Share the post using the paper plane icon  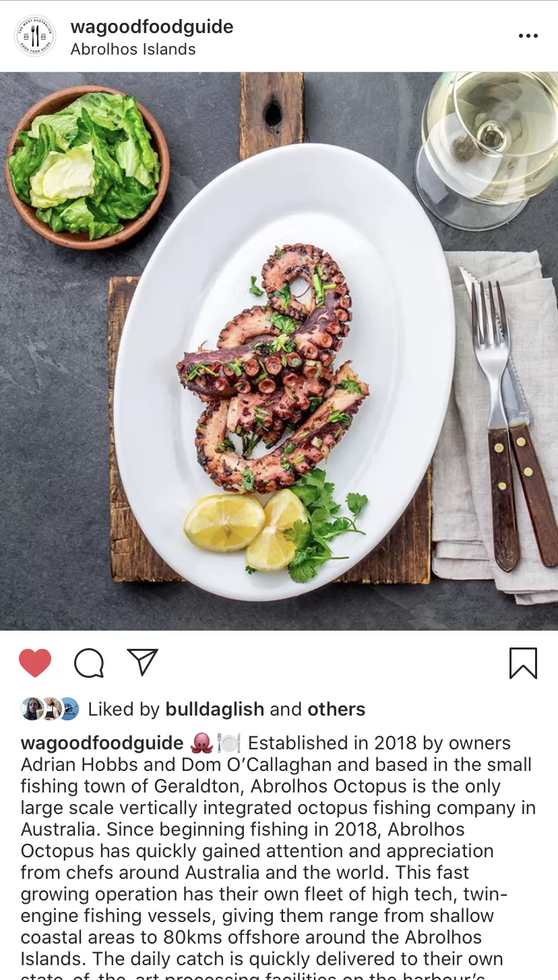142,662
